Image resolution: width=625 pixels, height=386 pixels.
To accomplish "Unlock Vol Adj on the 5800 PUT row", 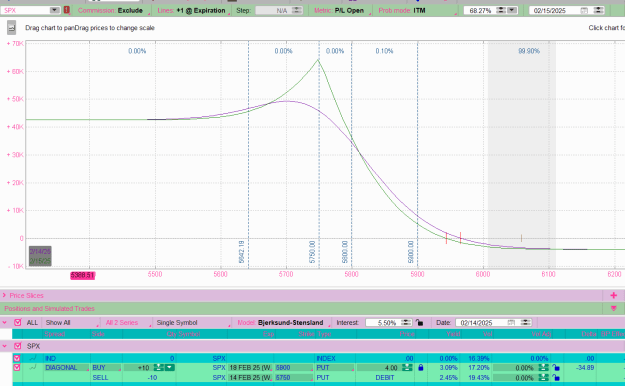I will coord(556,368).
